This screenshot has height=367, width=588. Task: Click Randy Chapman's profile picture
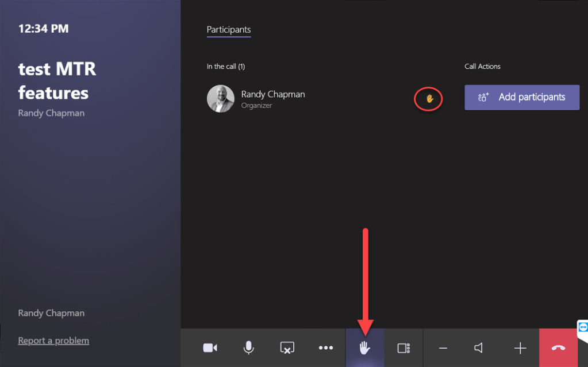tap(221, 99)
